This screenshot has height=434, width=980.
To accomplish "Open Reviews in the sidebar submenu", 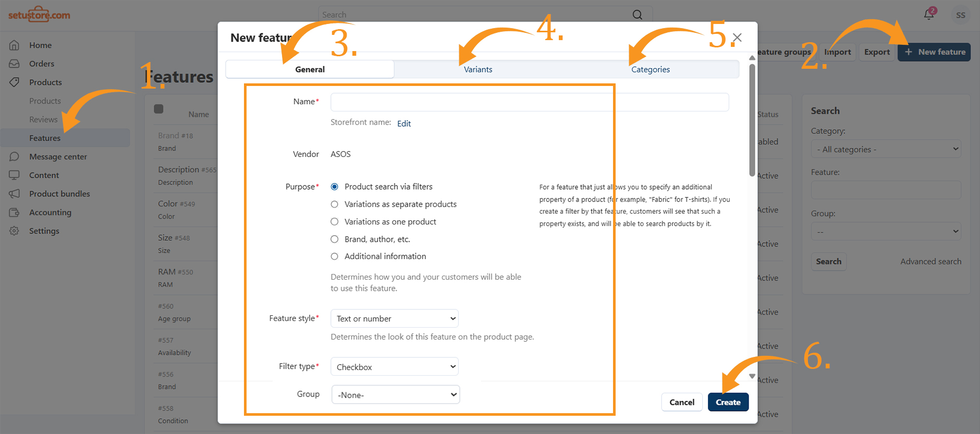I will (x=43, y=119).
